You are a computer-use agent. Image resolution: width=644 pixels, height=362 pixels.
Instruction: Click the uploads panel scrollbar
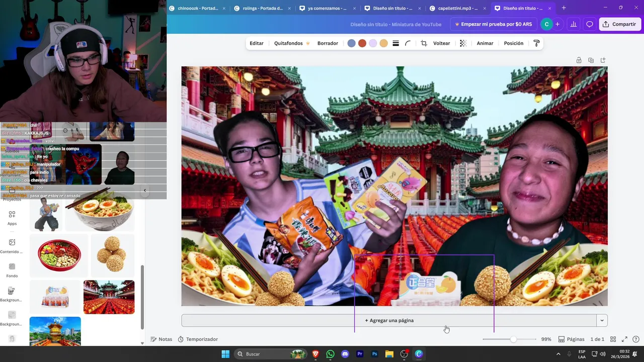142,297
